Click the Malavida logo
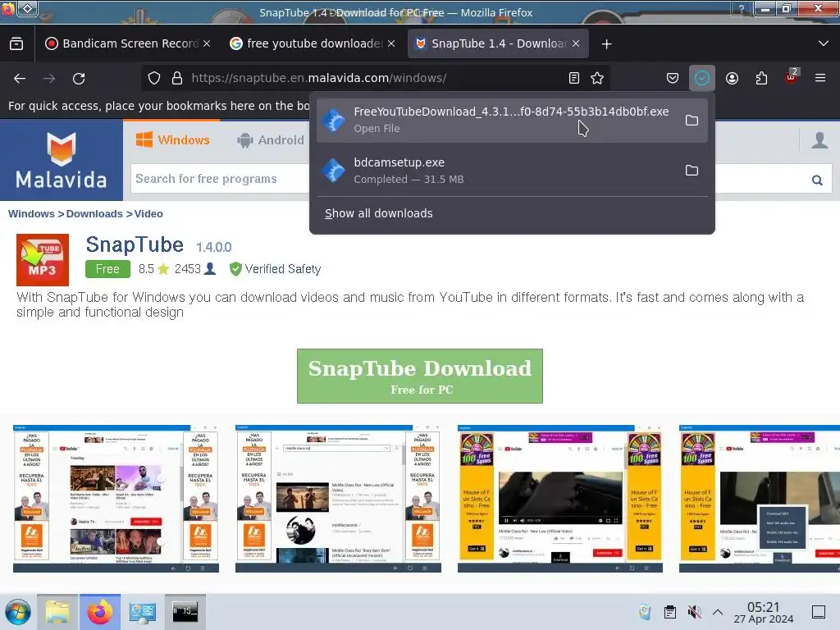 (x=62, y=160)
